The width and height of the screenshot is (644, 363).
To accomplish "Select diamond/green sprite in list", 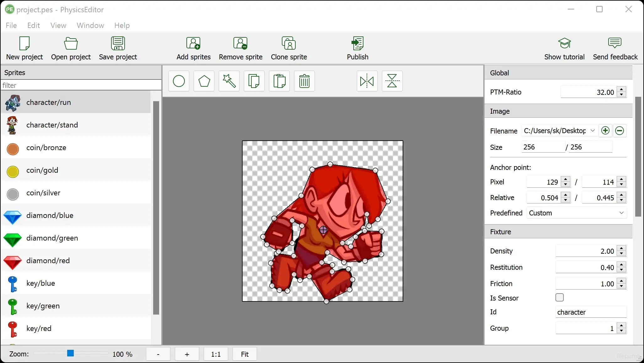I will 52,238.
